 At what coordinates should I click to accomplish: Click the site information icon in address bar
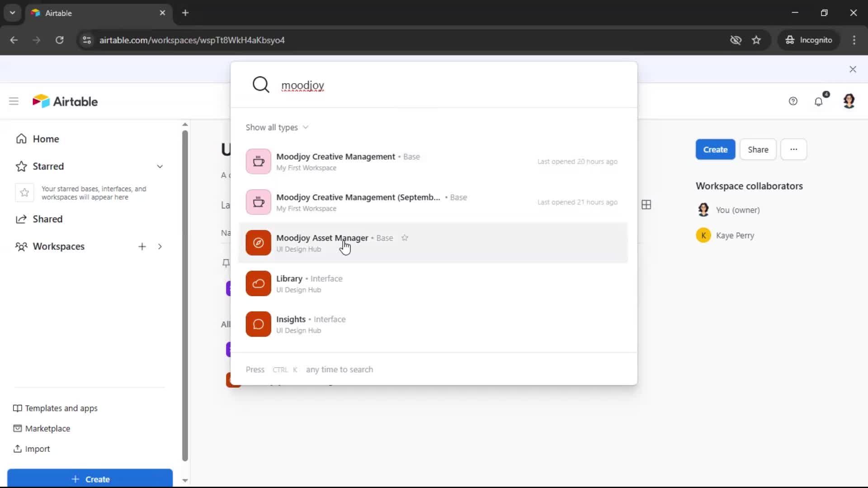pyautogui.click(x=87, y=40)
